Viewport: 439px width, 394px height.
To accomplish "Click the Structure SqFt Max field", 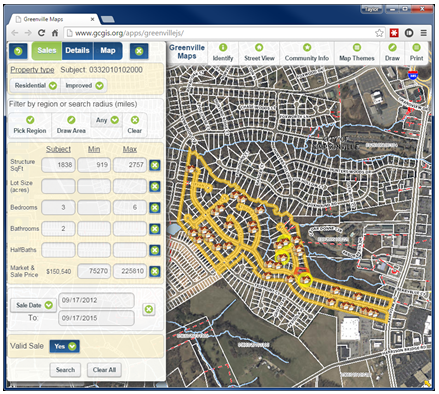I will (x=130, y=165).
